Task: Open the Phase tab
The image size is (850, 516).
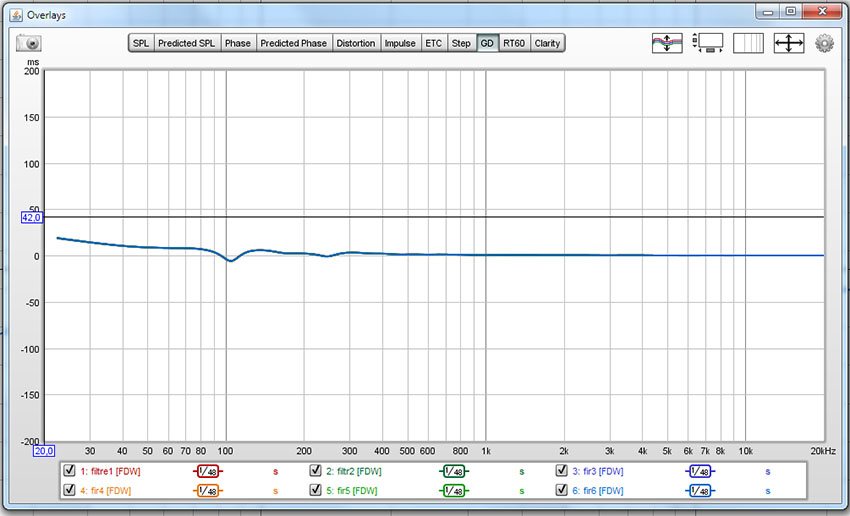Action: click(237, 43)
